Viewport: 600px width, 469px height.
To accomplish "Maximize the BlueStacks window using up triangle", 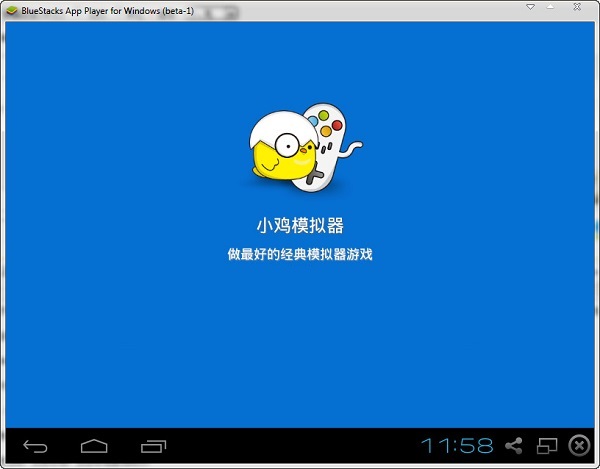I will [x=550, y=7].
